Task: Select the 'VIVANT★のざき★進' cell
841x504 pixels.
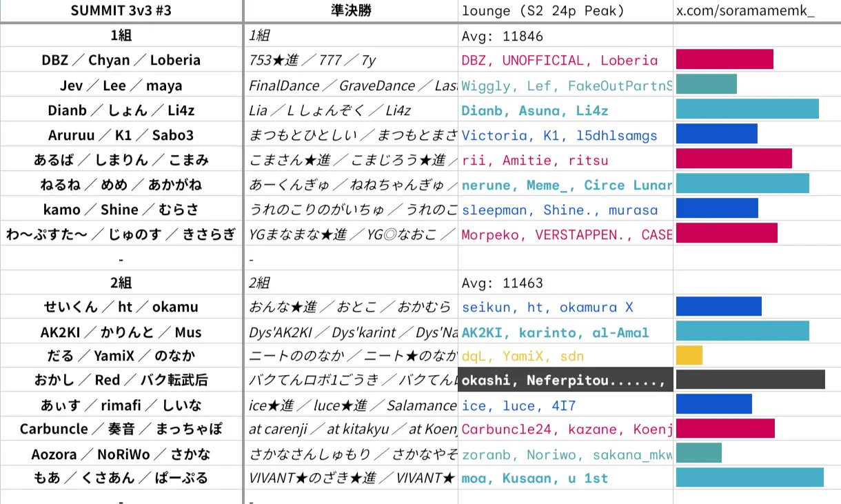Action: pyautogui.click(x=352, y=478)
